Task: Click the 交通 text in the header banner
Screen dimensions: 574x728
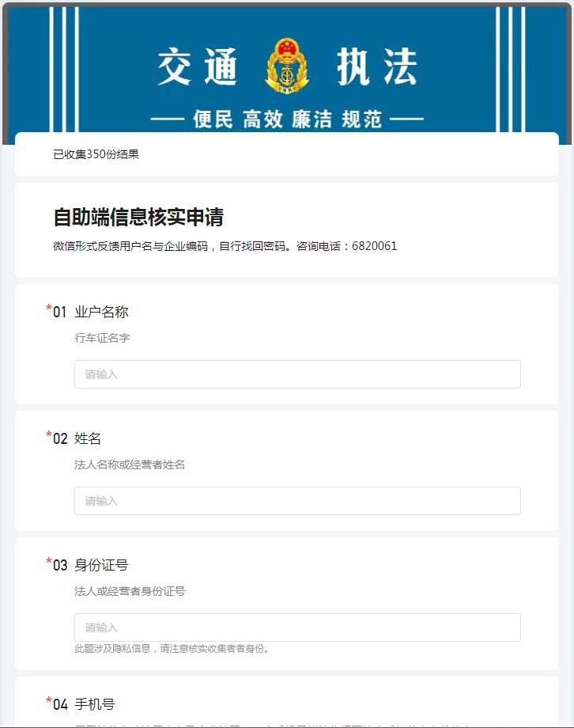Action: (x=198, y=67)
